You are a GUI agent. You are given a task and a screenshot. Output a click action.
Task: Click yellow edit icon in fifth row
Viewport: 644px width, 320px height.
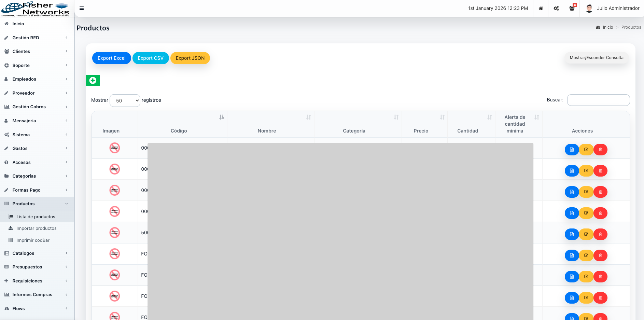(586, 234)
